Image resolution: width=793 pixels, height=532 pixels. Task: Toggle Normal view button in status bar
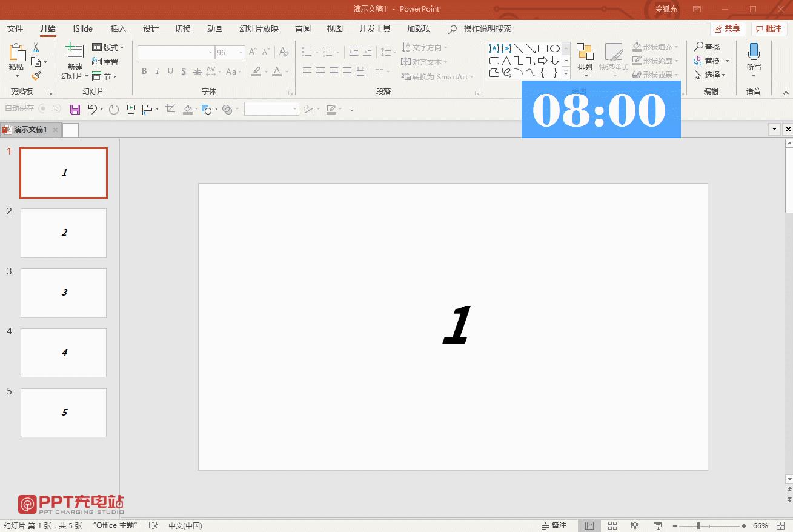(589, 525)
